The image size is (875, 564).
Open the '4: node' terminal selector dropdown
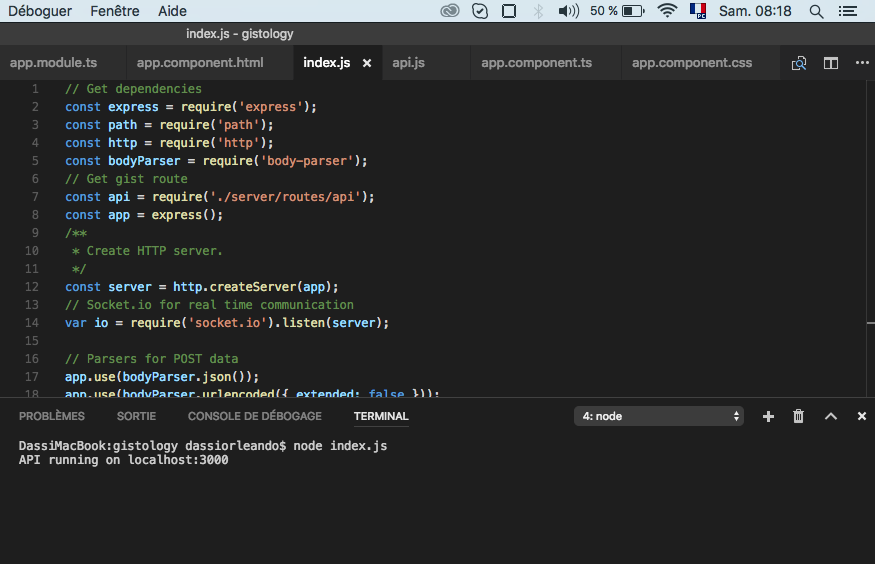pyautogui.click(x=659, y=416)
